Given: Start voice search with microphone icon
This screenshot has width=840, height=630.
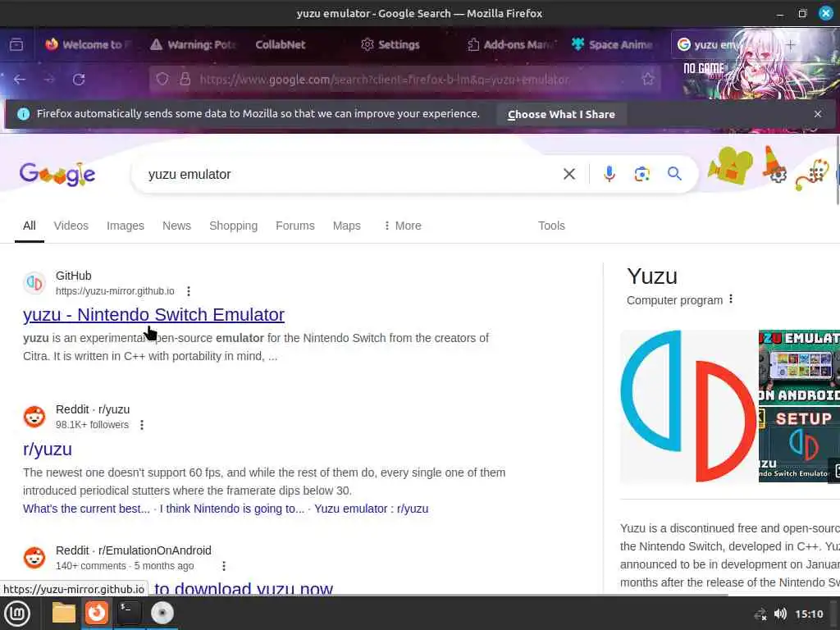Looking at the screenshot, I should (x=609, y=174).
